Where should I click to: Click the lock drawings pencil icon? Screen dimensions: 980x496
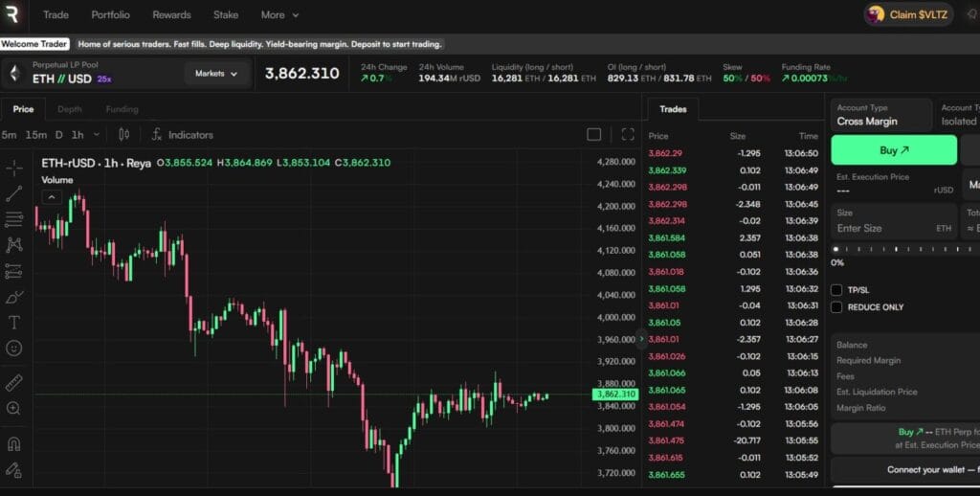coord(13,470)
